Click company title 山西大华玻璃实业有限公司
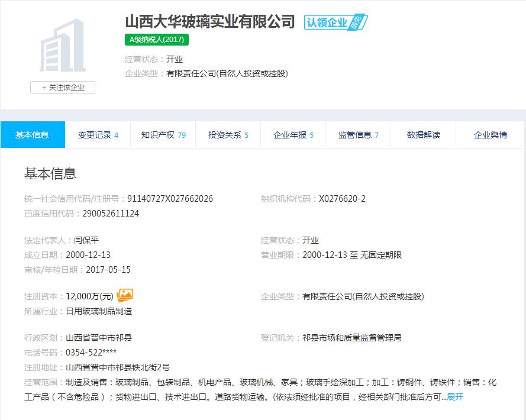Screen dimensions: 526x420 tap(210, 21)
